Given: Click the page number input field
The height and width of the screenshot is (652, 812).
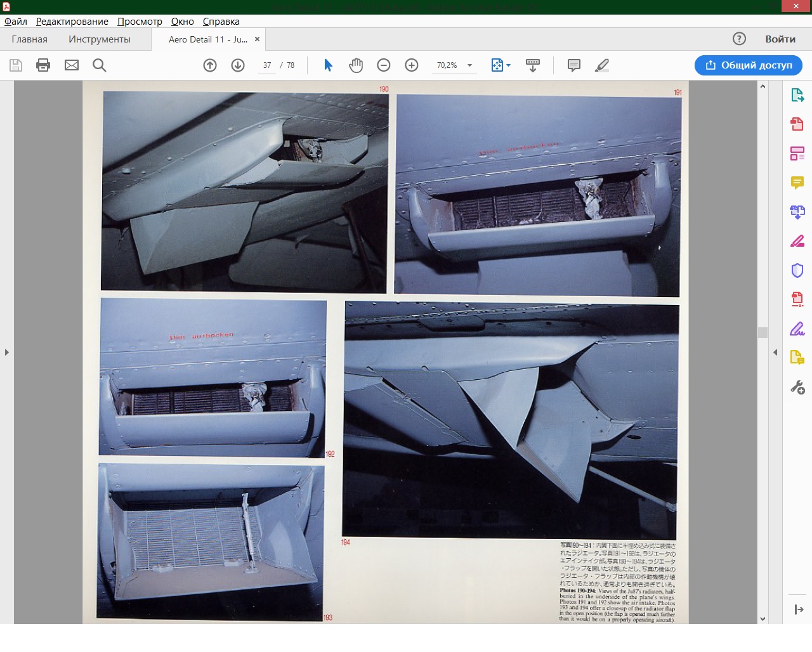Looking at the screenshot, I should tap(267, 65).
